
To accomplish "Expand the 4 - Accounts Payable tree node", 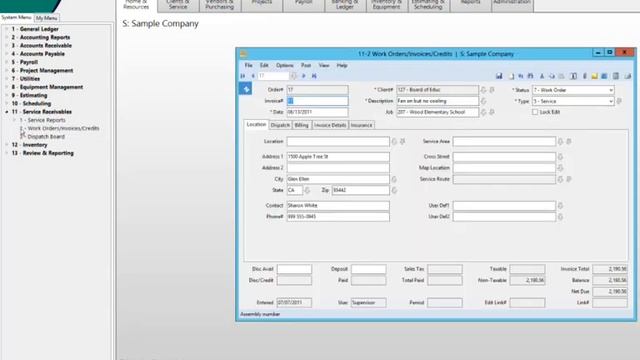I will tap(7, 54).
